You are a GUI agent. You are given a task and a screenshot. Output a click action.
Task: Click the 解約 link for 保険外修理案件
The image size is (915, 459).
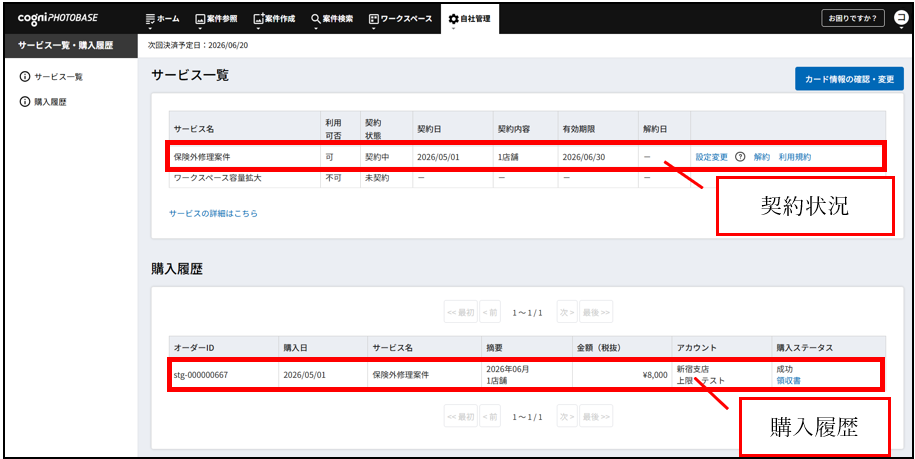point(761,157)
